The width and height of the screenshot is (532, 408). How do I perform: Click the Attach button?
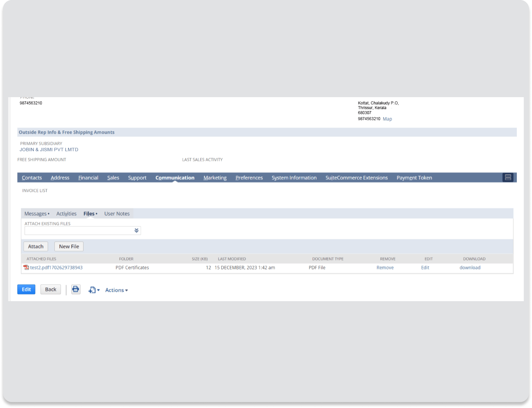point(35,246)
